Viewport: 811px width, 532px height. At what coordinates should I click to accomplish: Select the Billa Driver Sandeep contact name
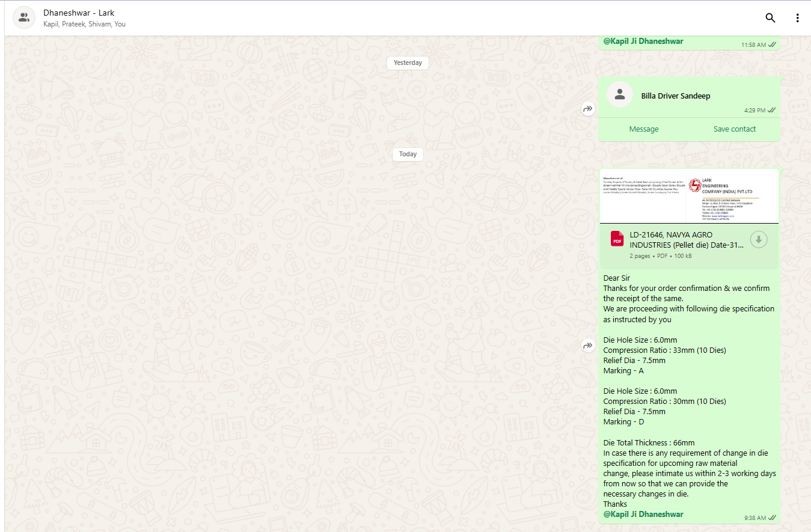[675, 96]
